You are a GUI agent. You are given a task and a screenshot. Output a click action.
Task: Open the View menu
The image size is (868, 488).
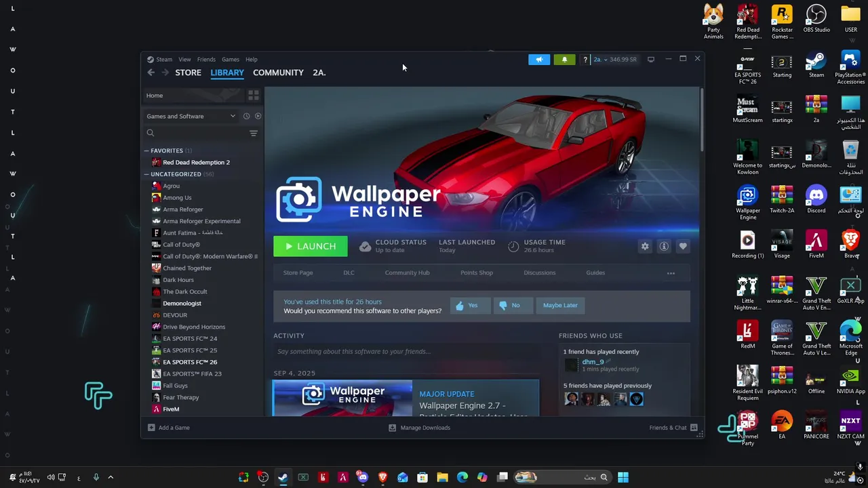pos(184,60)
